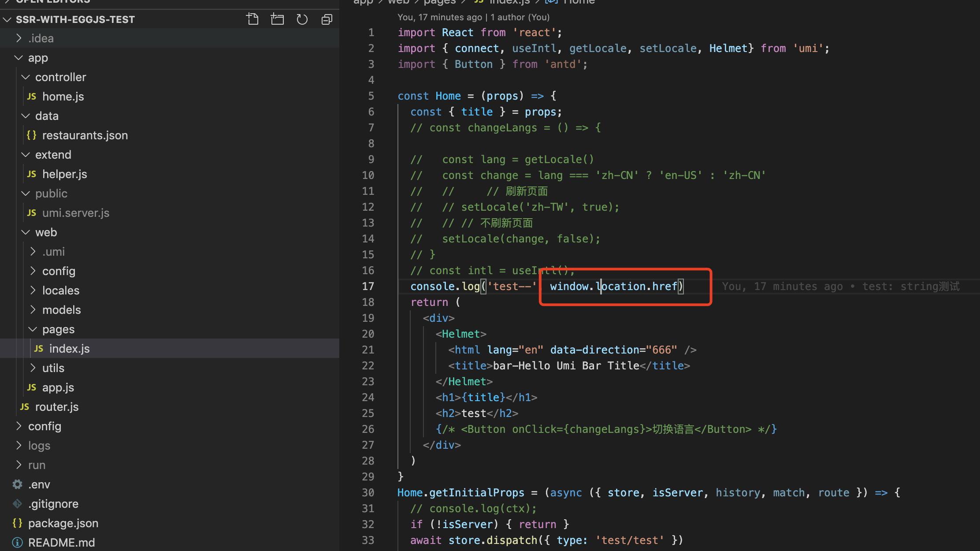
Task: Expand the models folder
Action: pyautogui.click(x=33, y=309)
